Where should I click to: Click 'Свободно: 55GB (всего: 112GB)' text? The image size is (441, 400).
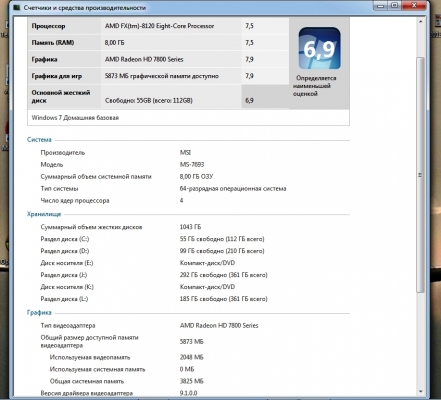[149, 100]
